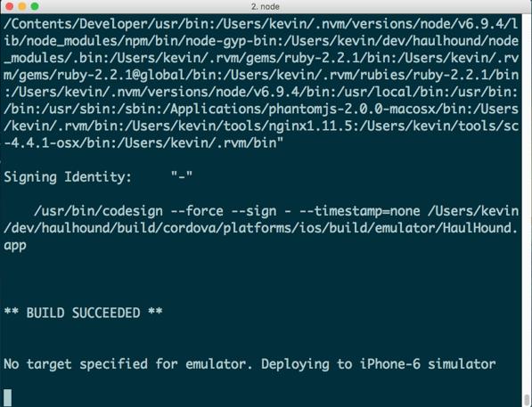
Task: Minimize the window using the yellow button
Action: click(22, 6)
